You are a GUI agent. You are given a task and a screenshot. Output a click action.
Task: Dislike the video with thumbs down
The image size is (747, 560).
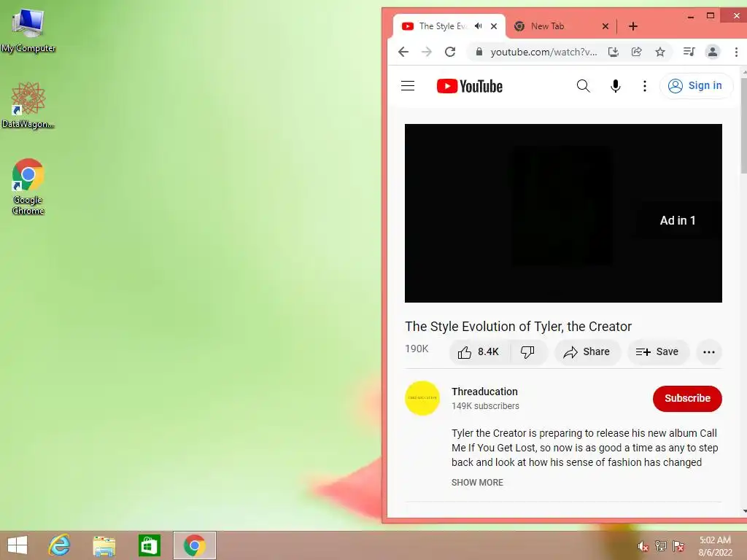click(528, 352)
